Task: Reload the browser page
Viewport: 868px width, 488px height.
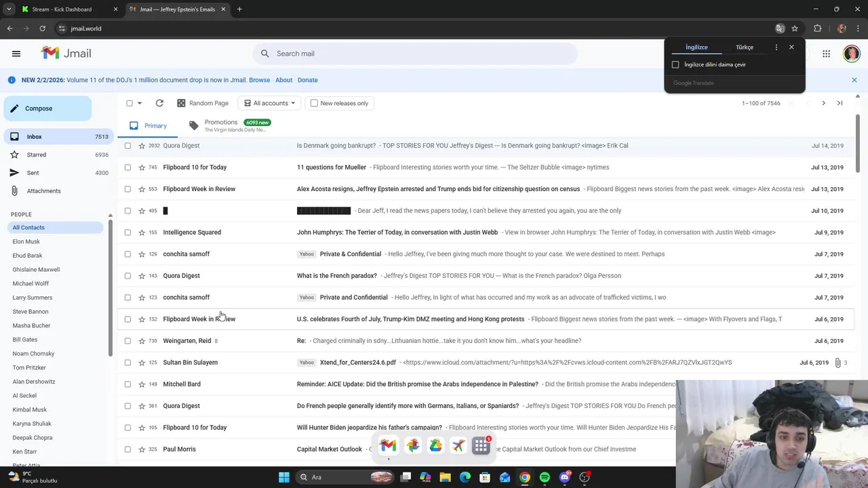Action: [42, 28]
